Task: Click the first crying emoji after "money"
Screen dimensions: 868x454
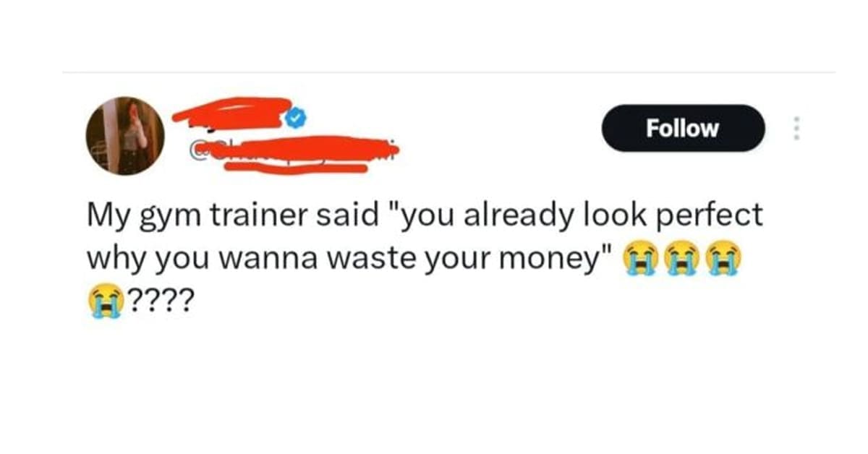Action: point(638,258)
